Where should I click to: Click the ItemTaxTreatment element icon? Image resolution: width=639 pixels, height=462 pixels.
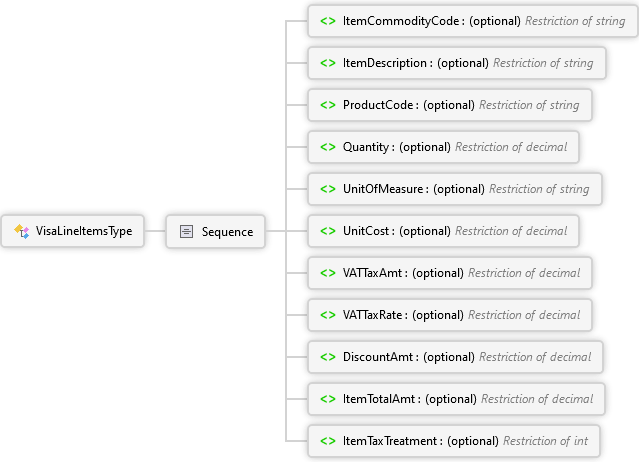coord(327,441)
